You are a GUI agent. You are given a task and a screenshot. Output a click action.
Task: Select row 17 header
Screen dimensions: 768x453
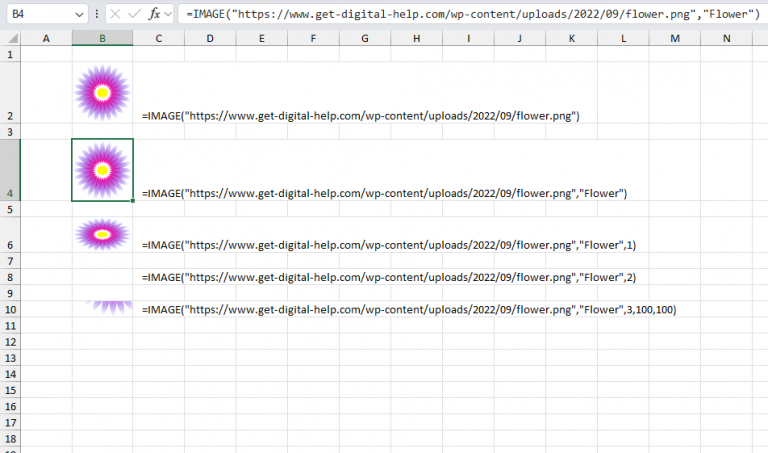10,423
